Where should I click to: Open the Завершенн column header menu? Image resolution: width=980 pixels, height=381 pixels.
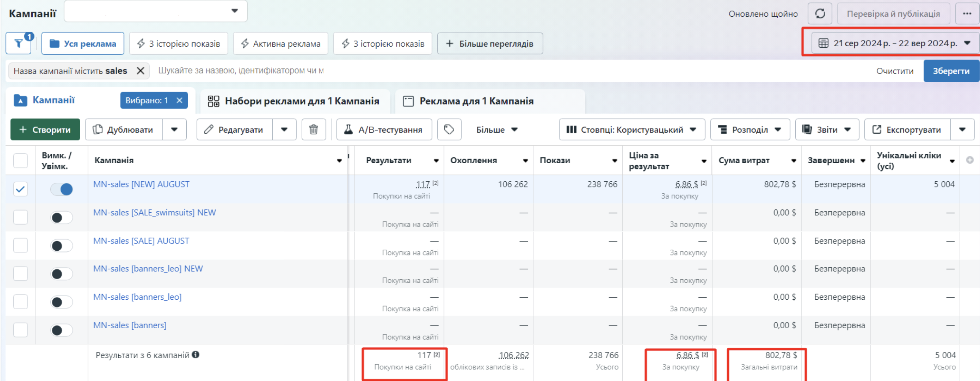pyautogui.click(x=863, y=161)
